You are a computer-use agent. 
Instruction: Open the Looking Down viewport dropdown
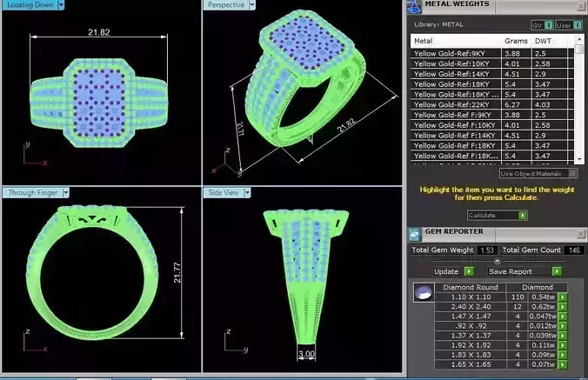(61, 5)
